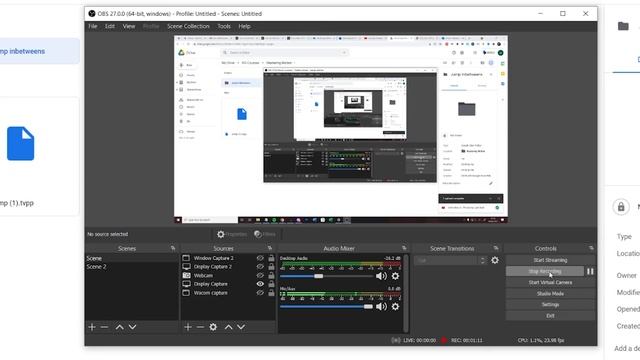Show the Window Capture 2 source

pyautogui.click(x=260, y=258)
